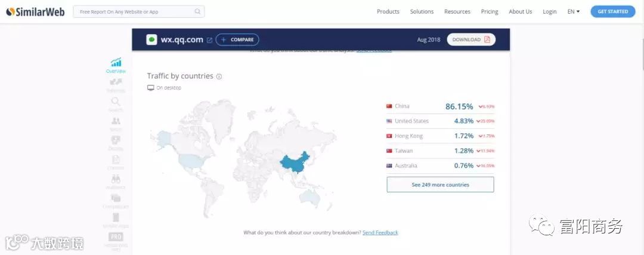Focus the Free Report search field

click(139, 11)
